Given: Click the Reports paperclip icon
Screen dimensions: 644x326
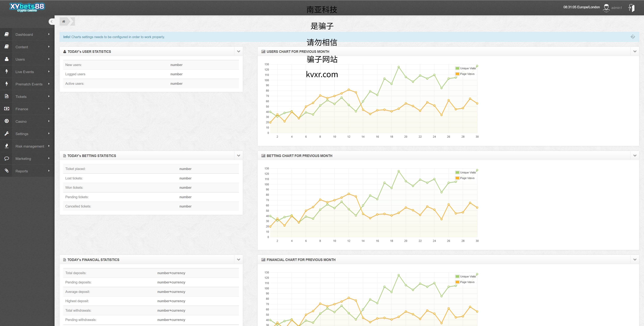Looking at the screenshot, I should click(x=7, y=171).
